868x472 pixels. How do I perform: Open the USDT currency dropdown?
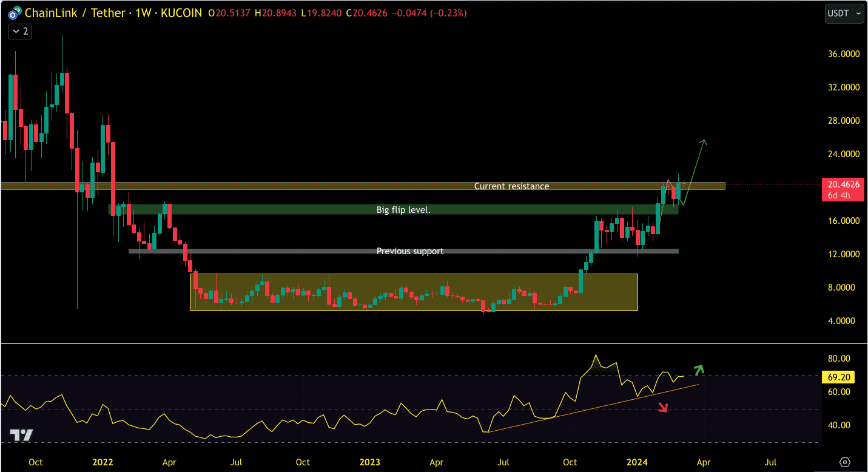(844, 13)
